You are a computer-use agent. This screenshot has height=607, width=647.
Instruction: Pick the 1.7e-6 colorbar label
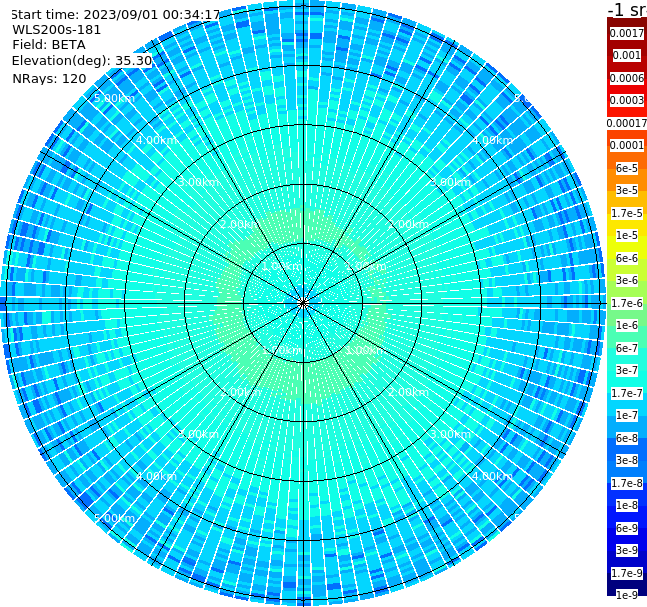click(627, 303)
